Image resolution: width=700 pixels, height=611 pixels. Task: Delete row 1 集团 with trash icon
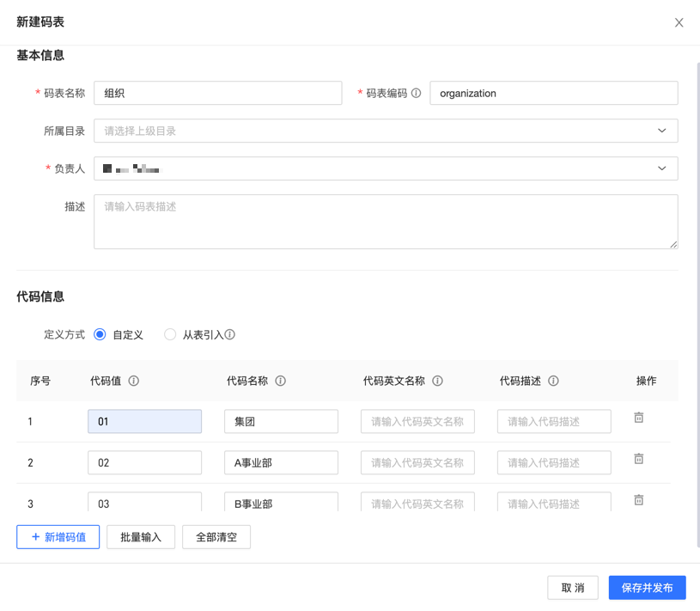coord(639,417)
